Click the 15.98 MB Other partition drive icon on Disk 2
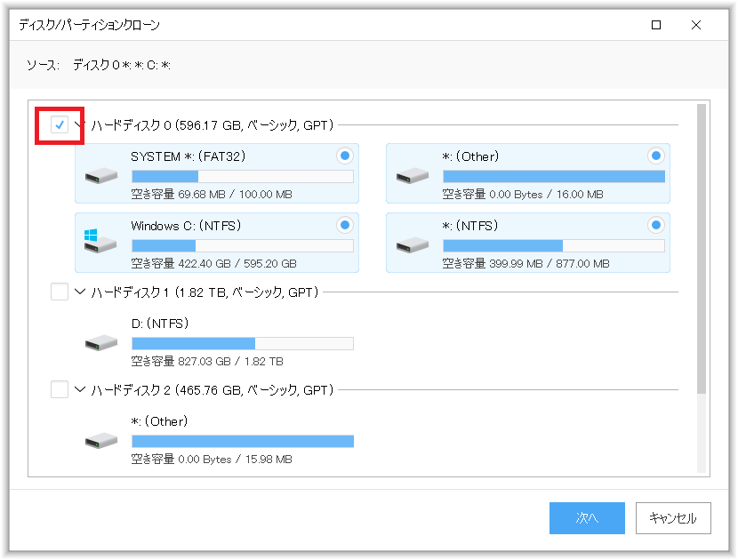738x560 pixels. 101,441
